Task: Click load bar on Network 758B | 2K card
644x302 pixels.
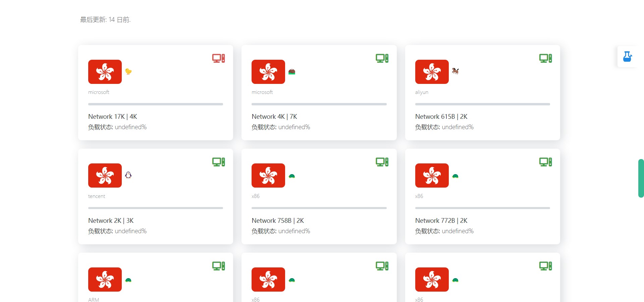Action: pyautogui.click(x=319, y=208)
